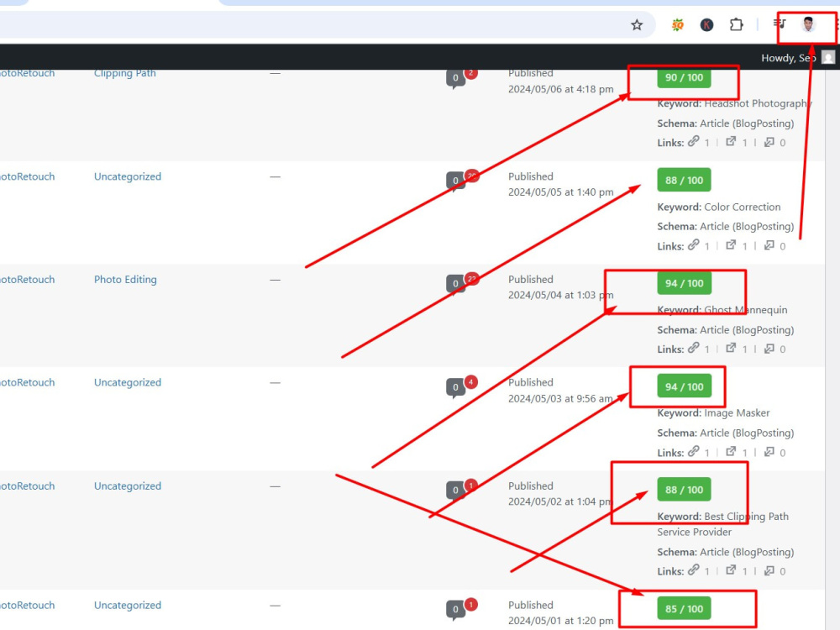Open the Photo Editing category link
The image size is (840, 630).
pos(125,280)
